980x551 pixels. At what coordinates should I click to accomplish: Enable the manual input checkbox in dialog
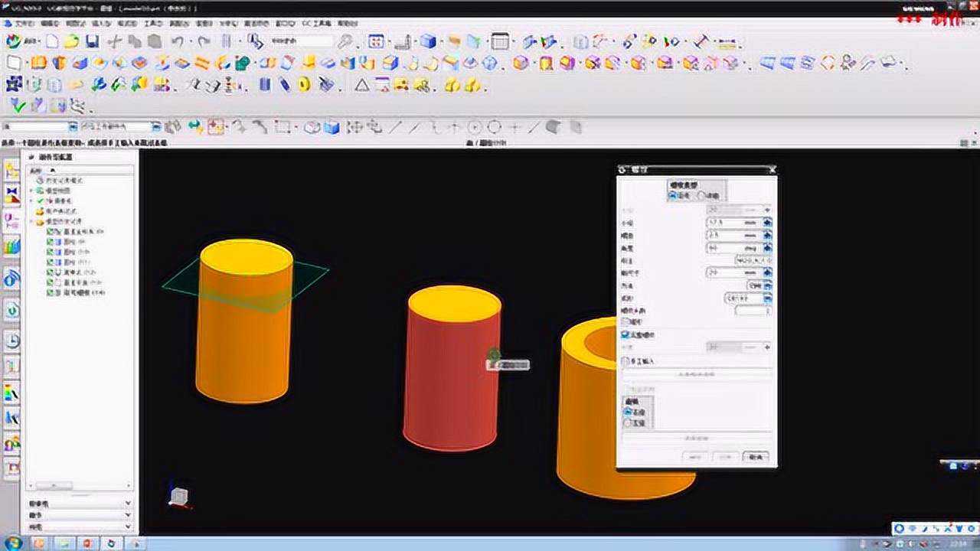[626, 360]
